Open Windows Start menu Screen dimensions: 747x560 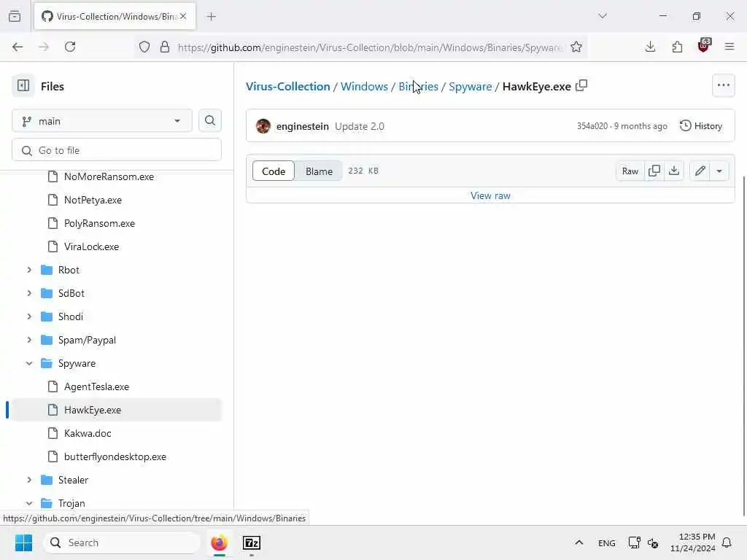pyautogui.click(x=23, y=542)
